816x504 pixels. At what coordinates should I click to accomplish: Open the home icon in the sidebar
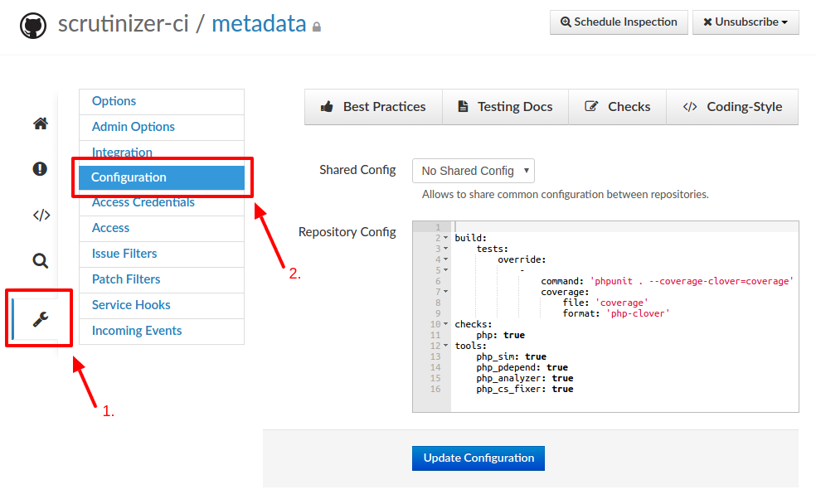pyautogui.click(x=41, y=124)
